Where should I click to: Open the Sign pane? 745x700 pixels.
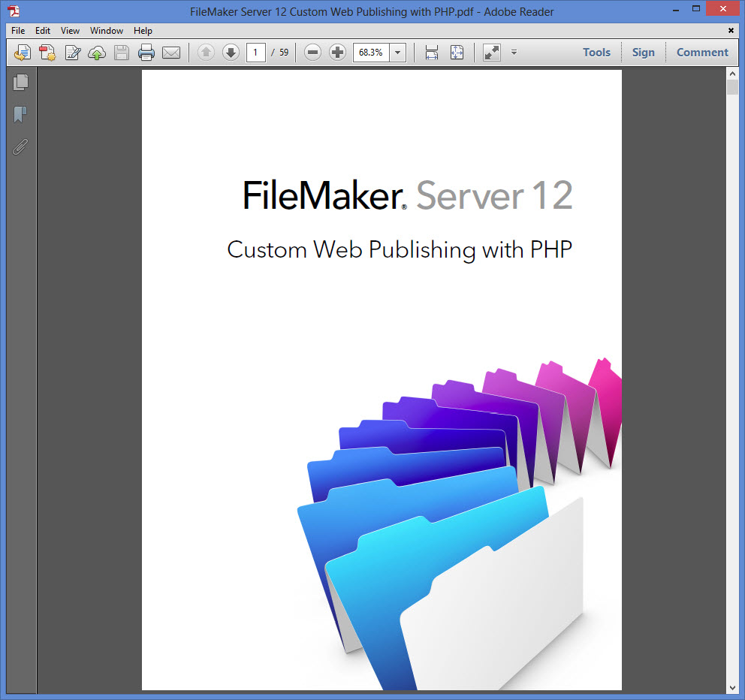(644, 53)
